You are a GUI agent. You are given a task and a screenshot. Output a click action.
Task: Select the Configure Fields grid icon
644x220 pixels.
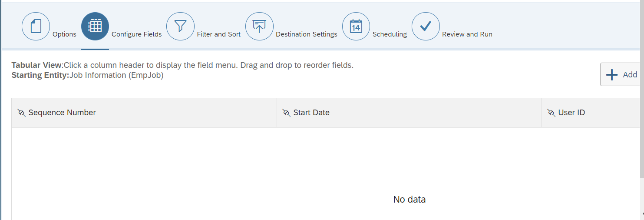[95, 27]
